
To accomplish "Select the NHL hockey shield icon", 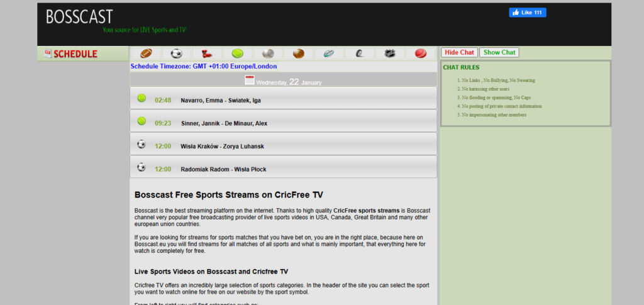I will coord(390,53).
